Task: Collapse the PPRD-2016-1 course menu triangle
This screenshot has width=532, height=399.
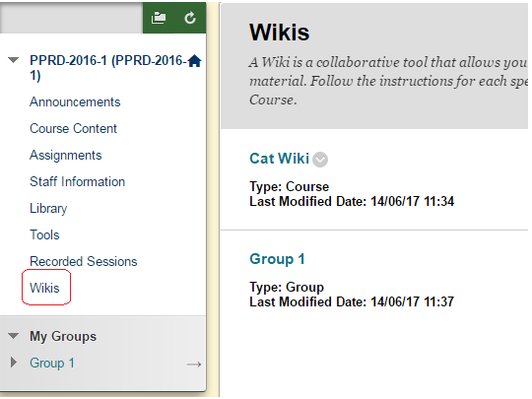Action: pos(13,60)
